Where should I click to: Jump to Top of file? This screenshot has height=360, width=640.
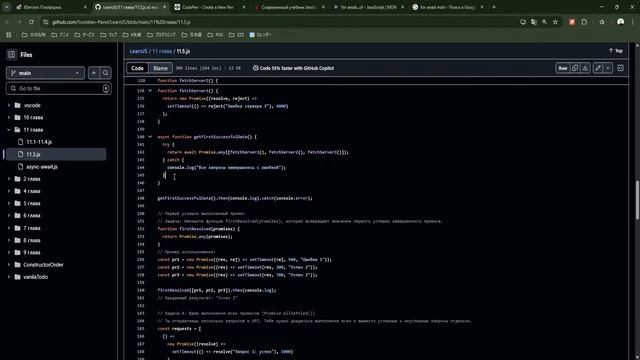[616, 51]
